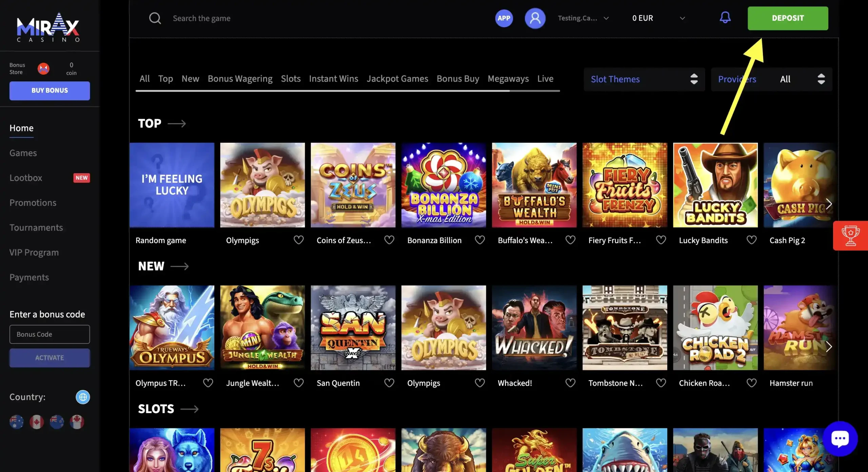This screenshot has width=868, height=472.
Task: Open the live chat bubble
Action: pyautogui.click(x=840, y=438)
